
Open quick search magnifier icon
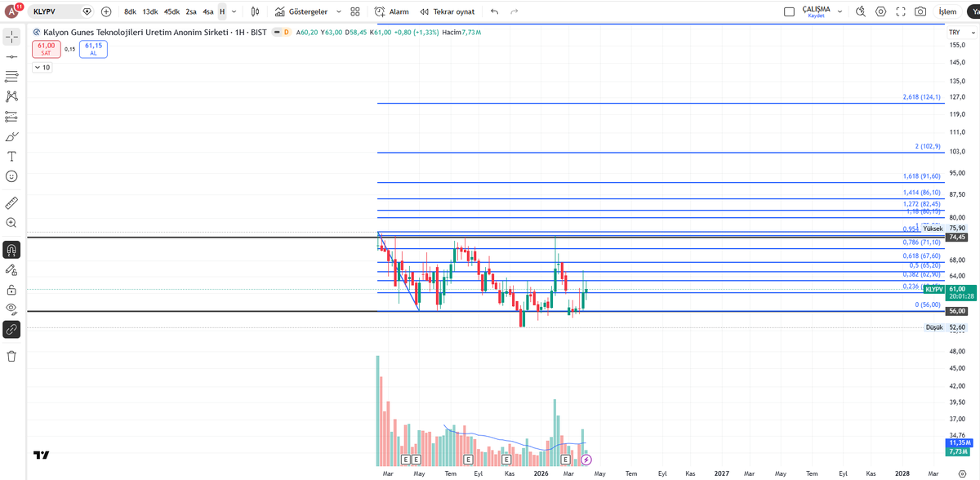860,11
